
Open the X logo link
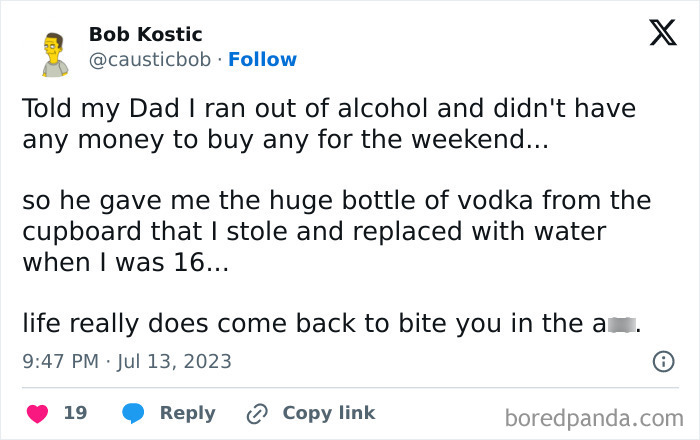coord(656,34)
